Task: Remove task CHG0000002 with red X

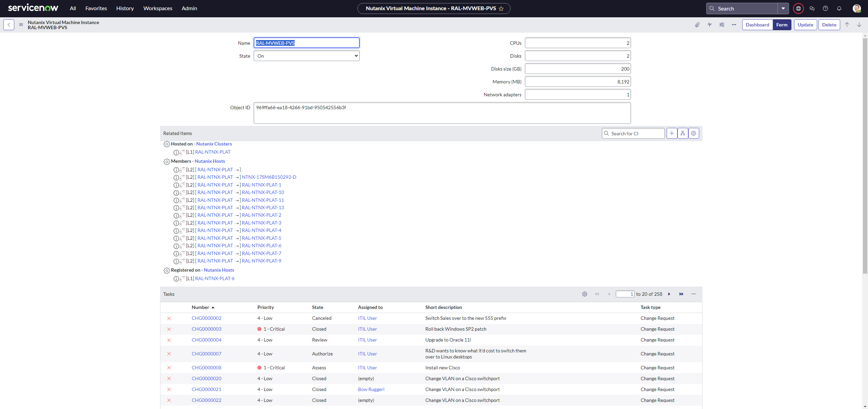Action: 169,318
